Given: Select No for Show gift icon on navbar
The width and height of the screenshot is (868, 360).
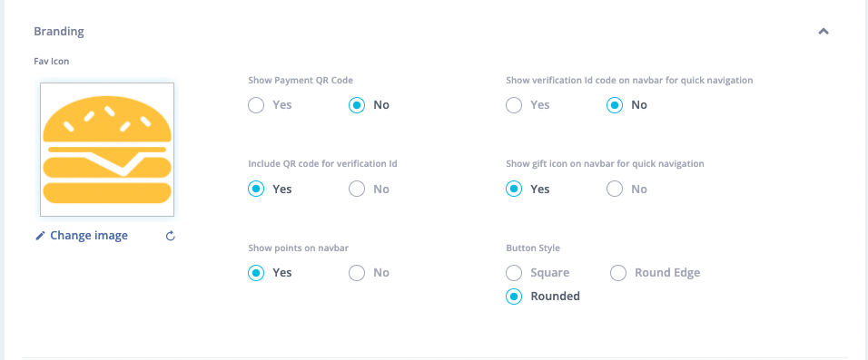Looking at the screenshot, I should click(x=615, y=190).
